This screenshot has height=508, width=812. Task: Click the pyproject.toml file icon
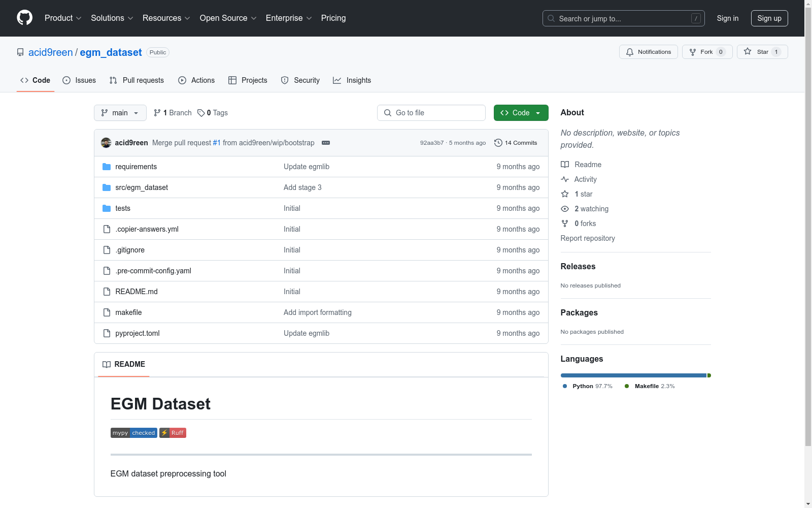tap(107, 333)
